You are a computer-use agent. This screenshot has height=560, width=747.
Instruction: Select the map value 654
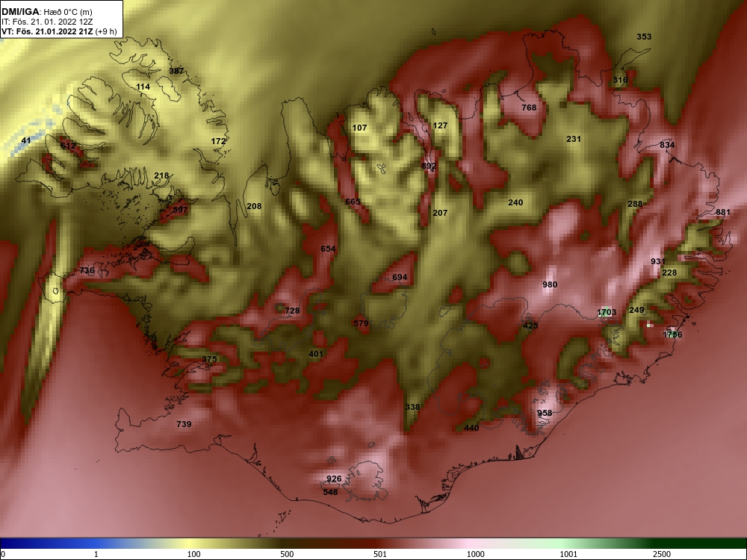coord(328,249)
